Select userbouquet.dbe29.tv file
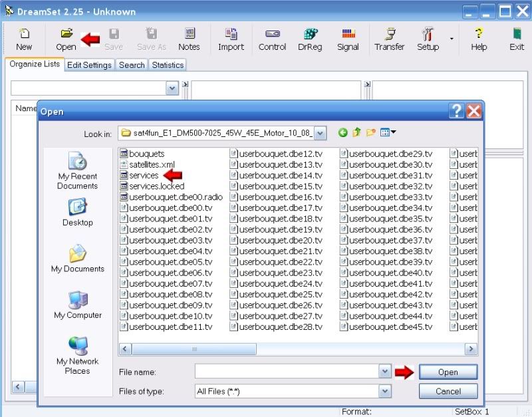 click(386, 154)
